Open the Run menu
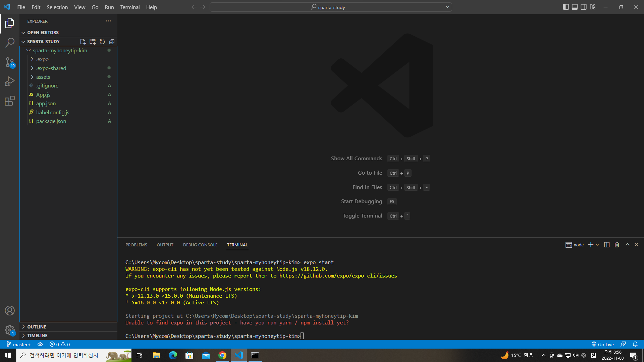 tap(109, 7)
